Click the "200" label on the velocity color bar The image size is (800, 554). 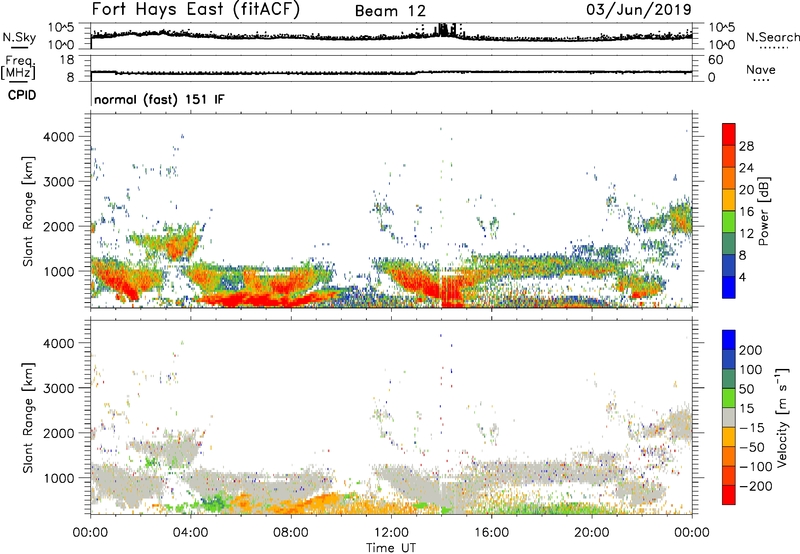pos(751,350)
